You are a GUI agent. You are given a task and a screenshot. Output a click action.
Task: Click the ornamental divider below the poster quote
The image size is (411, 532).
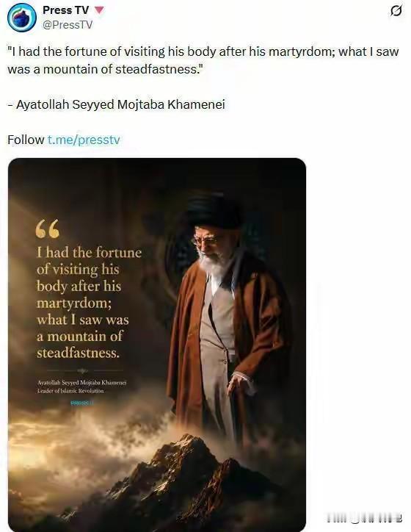point(82,370)
